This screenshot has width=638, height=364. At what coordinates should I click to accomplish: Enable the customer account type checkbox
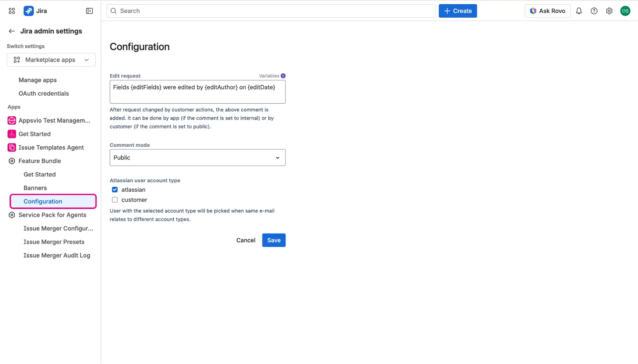115,200
